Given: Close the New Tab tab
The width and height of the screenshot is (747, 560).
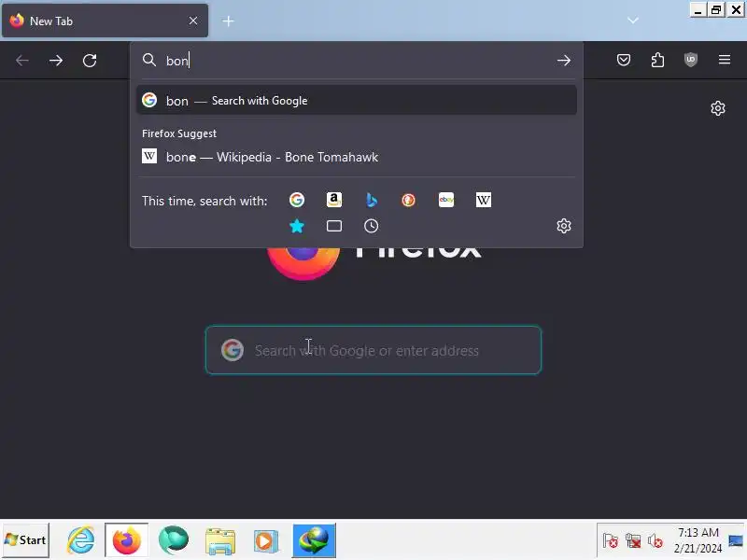Looking at the screenshot, I should click(193, 21).
